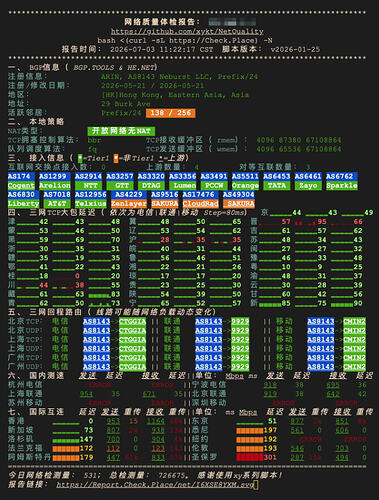
Task: Click the SAKURA label under AS9516
Action: 165,203
